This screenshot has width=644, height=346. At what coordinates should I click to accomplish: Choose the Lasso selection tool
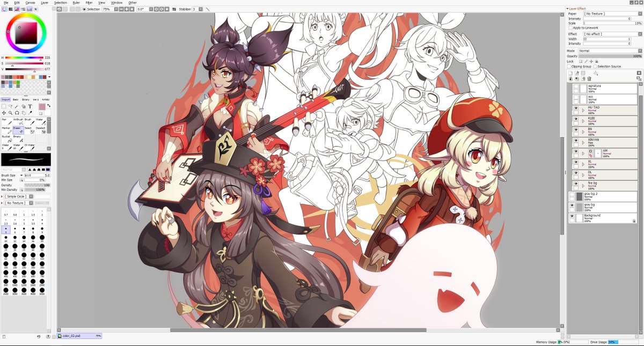click(x=10, y=106)
